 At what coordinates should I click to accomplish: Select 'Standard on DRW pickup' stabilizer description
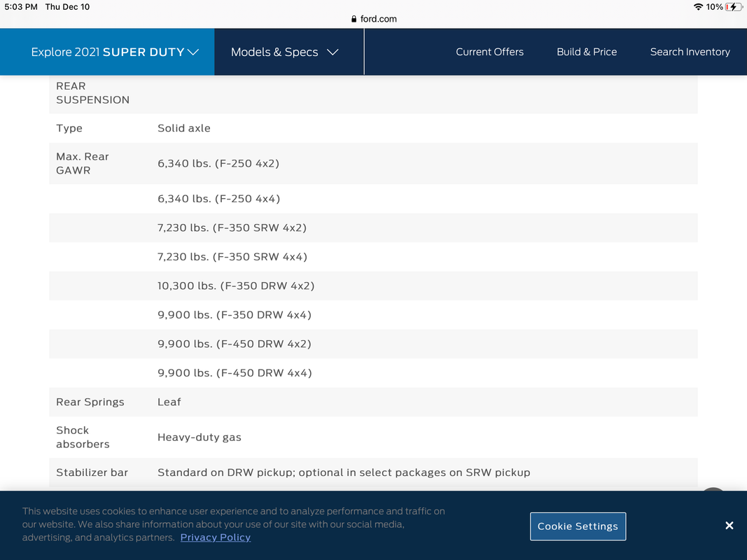click(x=344, y=472)
